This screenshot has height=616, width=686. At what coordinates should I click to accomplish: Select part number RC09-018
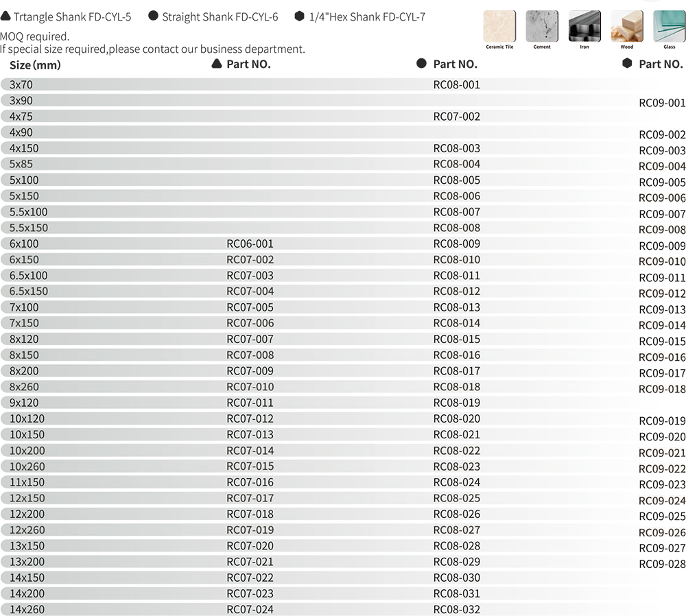coord(662,390)
